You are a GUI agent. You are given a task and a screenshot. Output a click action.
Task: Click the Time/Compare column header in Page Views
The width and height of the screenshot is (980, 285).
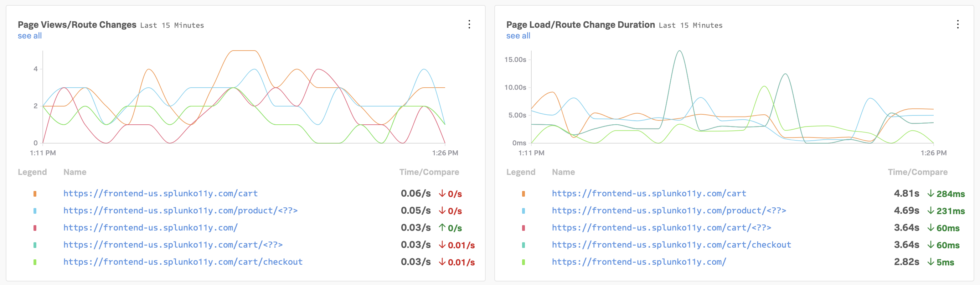pyautogui.click(x=429, y=172)
